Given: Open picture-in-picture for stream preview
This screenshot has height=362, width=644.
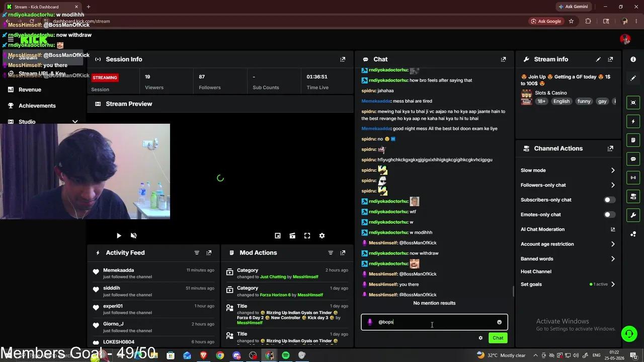Looking at the screenshot, I should tap(278, 236).
